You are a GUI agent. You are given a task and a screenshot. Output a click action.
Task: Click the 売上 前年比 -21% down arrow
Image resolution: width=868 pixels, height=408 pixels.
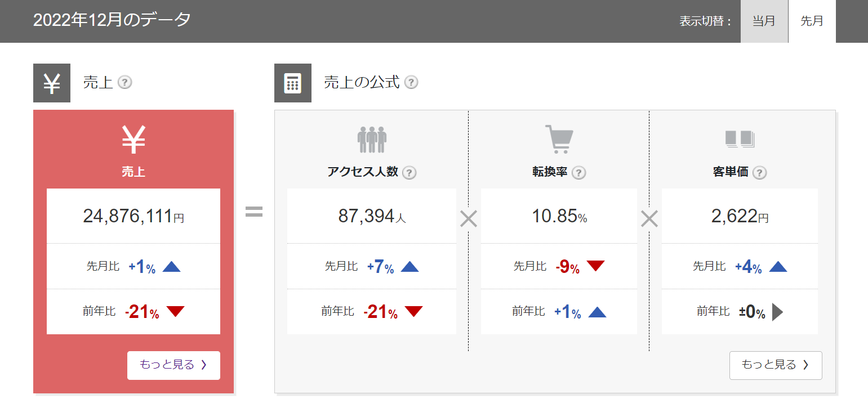176,311
